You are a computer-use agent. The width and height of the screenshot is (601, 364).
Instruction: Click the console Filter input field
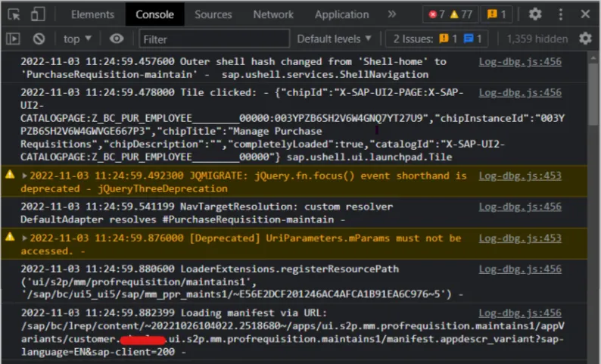(213, 39)
